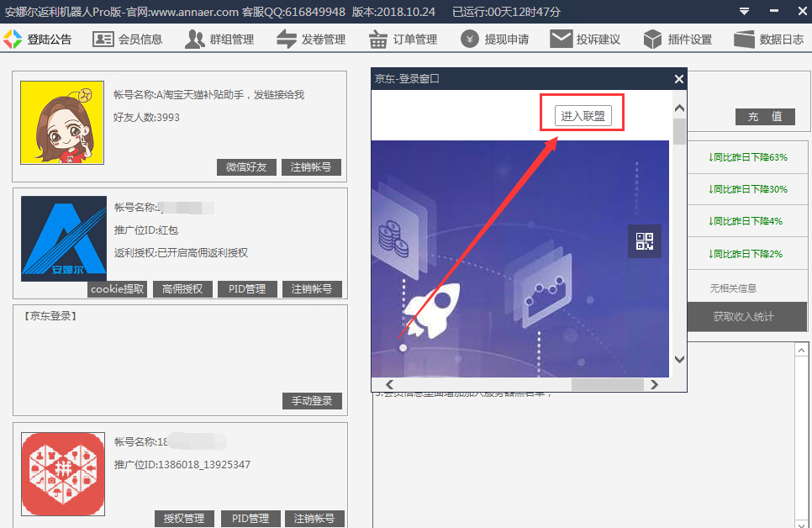Open PID管理 for the Pinduoduo account

tap(250, 519)
